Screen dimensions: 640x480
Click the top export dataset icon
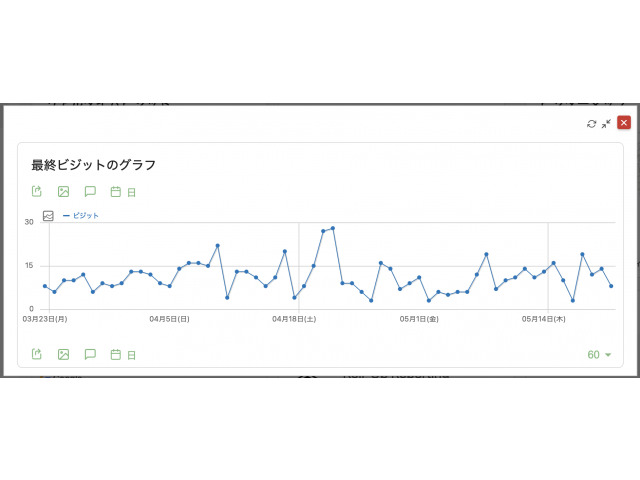tap(37, 191)
